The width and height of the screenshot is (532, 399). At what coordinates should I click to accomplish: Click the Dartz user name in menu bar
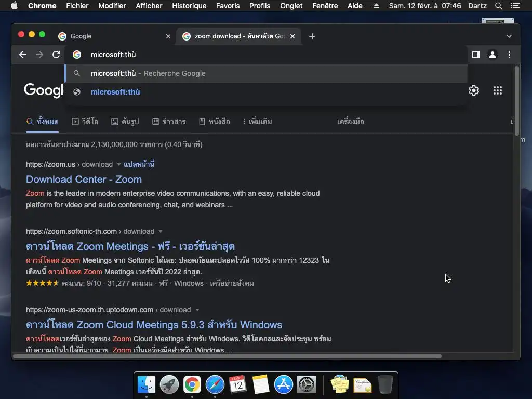[x=477, y=6]
